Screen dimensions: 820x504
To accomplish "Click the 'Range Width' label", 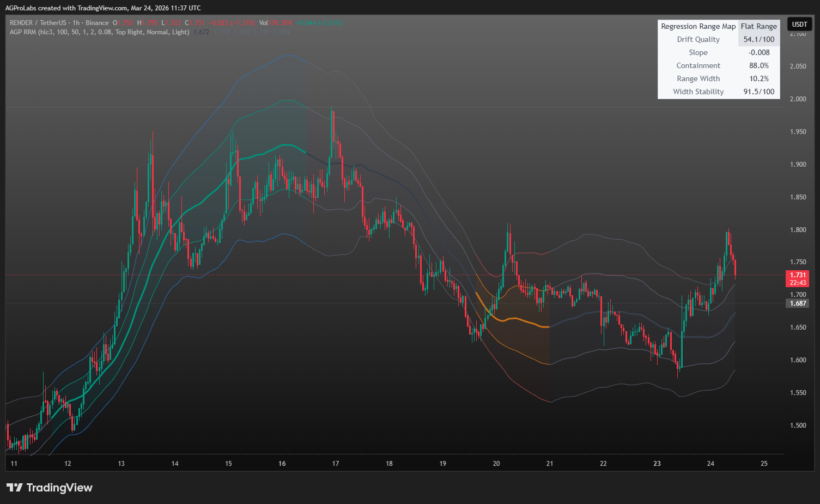I will coord(698,78).
